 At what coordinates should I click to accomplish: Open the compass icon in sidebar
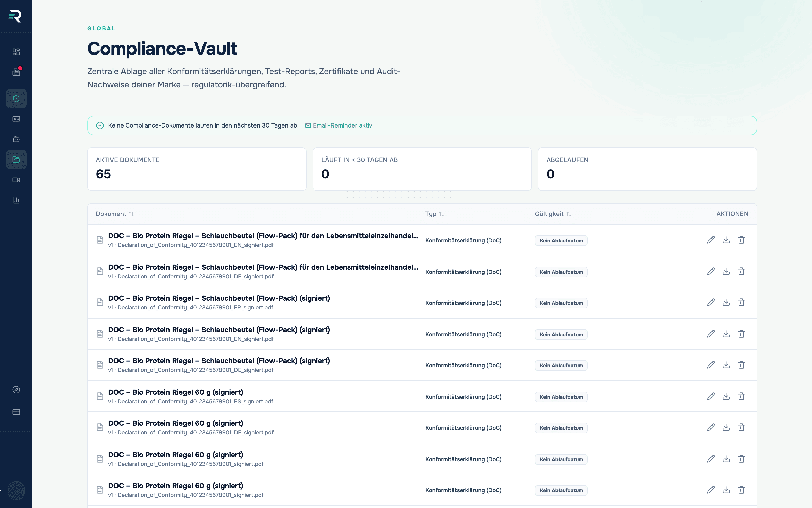click(x=16, y=390)
